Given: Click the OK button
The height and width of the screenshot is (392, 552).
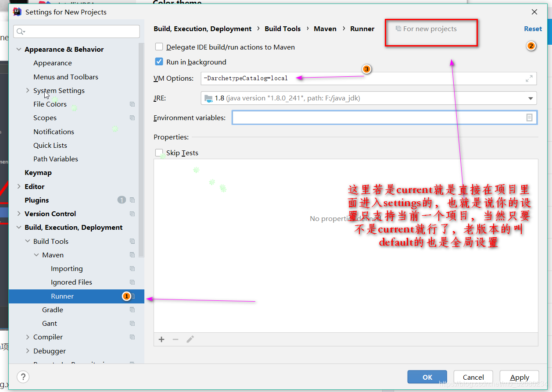Looking at the screenshot, I should point(427,377).
